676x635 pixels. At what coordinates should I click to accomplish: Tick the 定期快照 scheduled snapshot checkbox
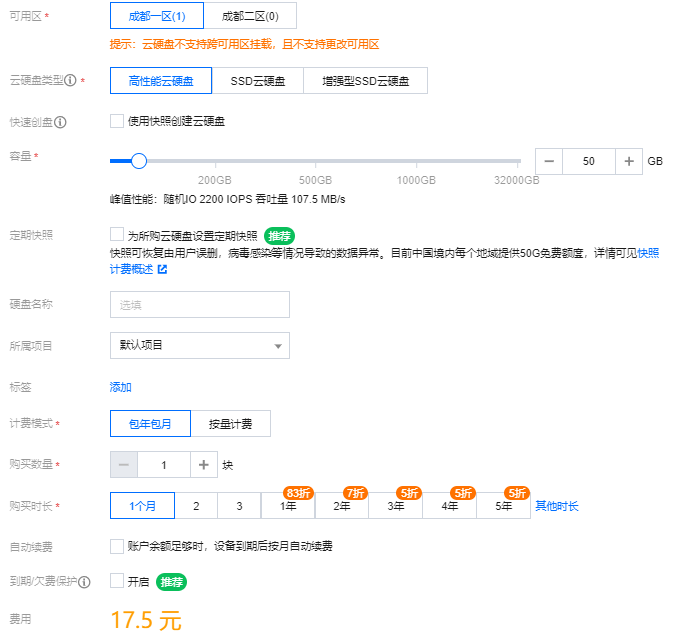pyautogui.click(x=117, y=235)
